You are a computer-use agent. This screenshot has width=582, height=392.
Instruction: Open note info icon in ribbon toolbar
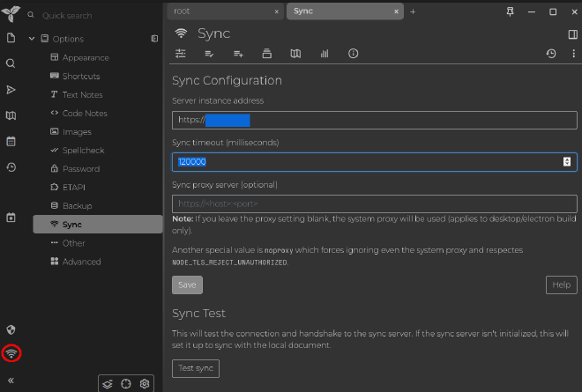[x=353, y=54]
